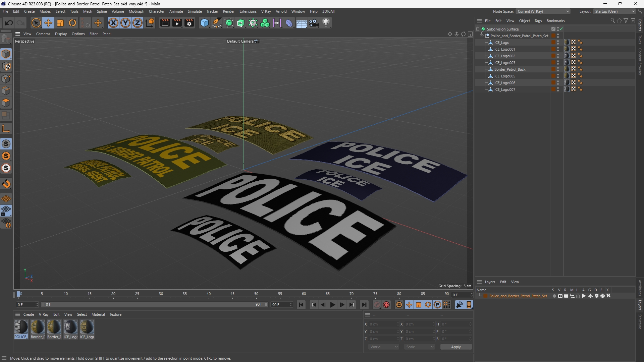This screenshot has height=362, width=644.
Task: Switch to Texture mode in left palette
Action: click(x=6, y=66)
